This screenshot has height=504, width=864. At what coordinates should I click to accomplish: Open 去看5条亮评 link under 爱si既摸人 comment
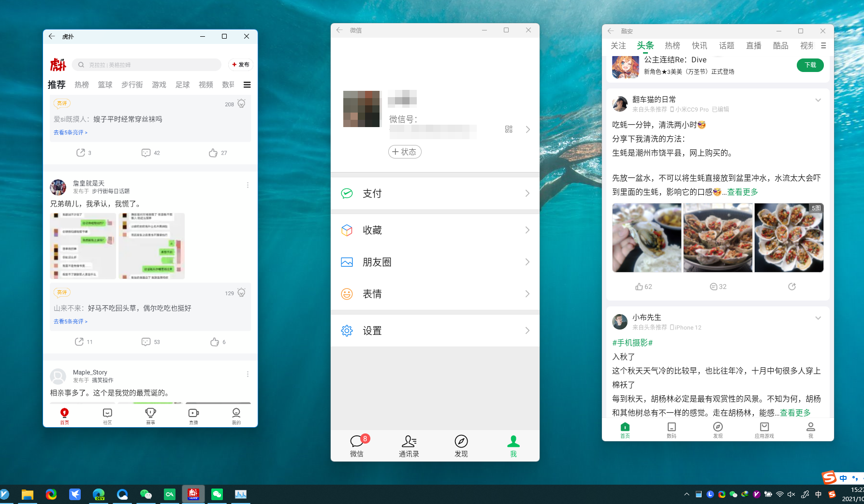(x=71, y=132)
